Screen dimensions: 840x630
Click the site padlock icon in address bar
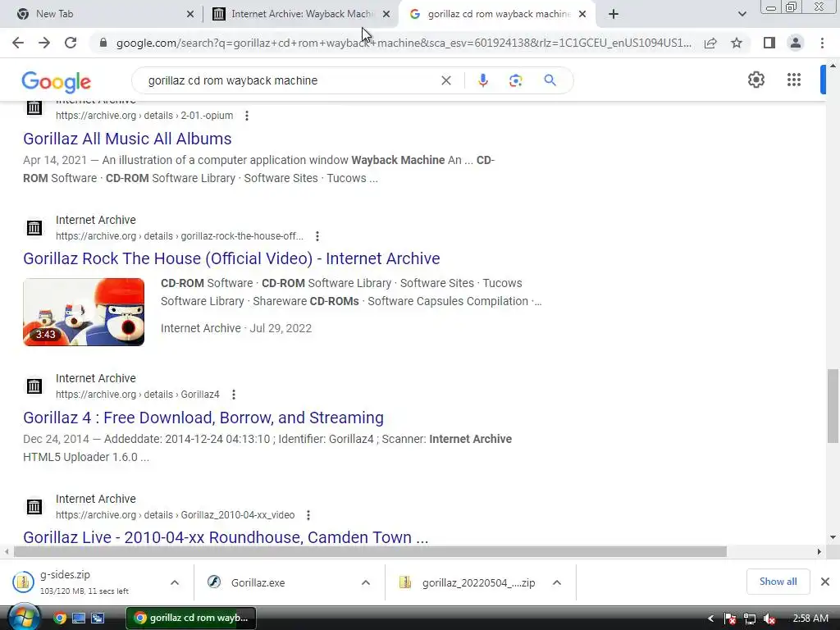click(103, 43)
